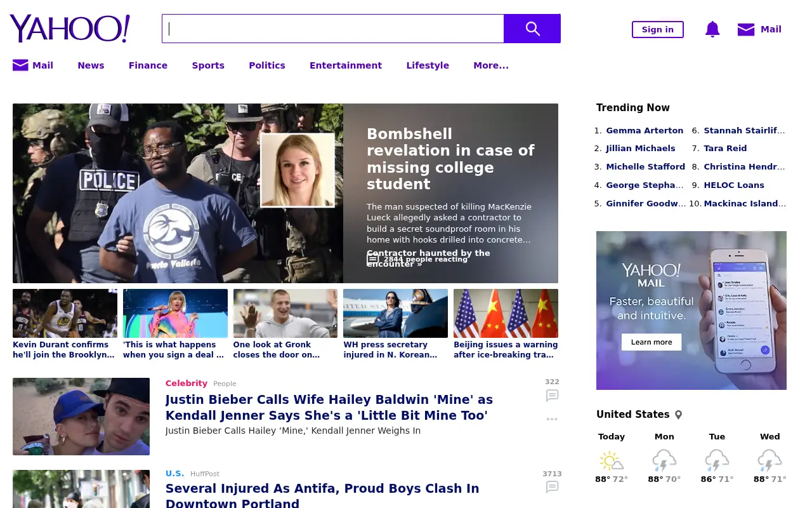Open Mail via header envelope icon

pyautogui.click(x=746, y=29)
